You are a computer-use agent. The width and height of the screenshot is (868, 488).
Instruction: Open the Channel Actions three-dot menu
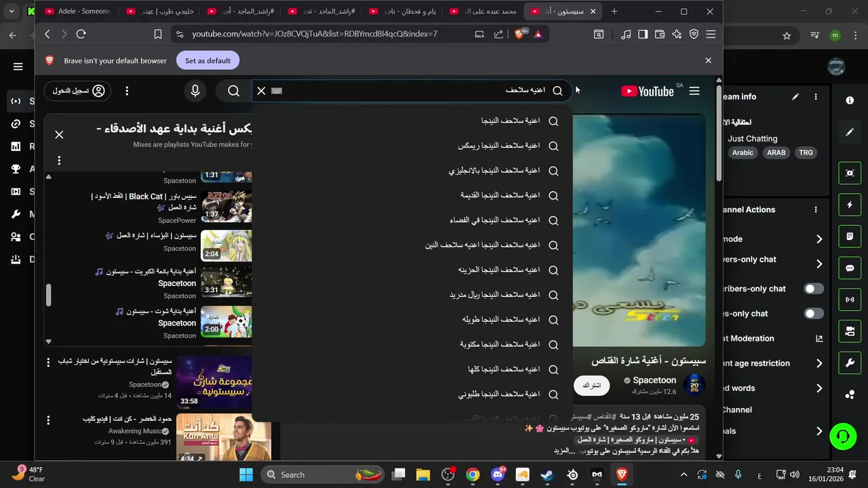(816, 210)
